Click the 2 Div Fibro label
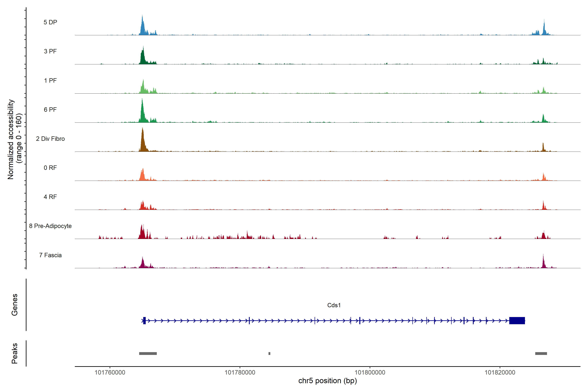Image resolution: width=588 pixels, height=392 pixels. (50, 139)
